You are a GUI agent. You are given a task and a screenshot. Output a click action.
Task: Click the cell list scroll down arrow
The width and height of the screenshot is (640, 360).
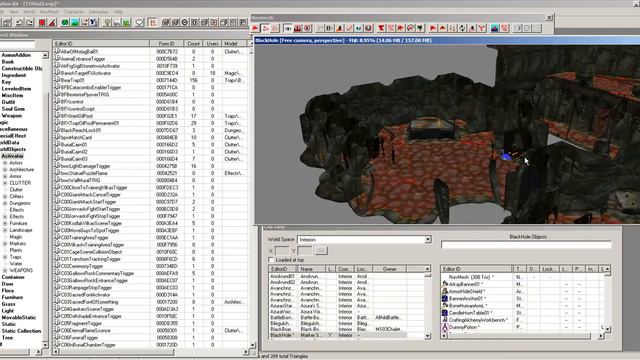(427, 336)
